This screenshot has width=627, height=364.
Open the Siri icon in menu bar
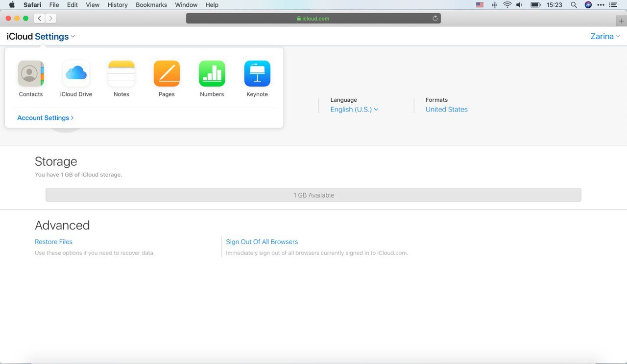coord(588,5)
